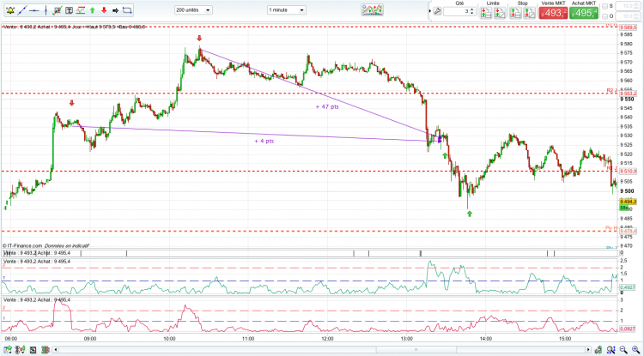
Task: Zoom out the chart with minus magnifier
Action: pos(624,350)
